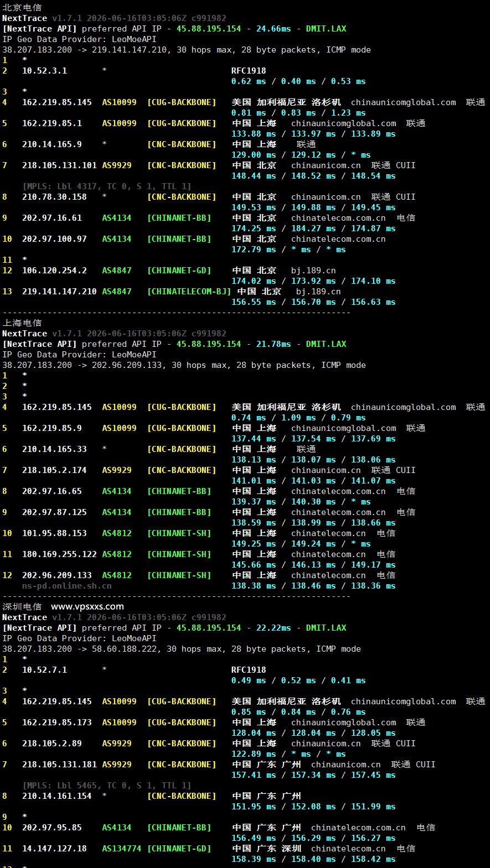Click hop IP 202.97.87.125

click(x=54, y=512)
